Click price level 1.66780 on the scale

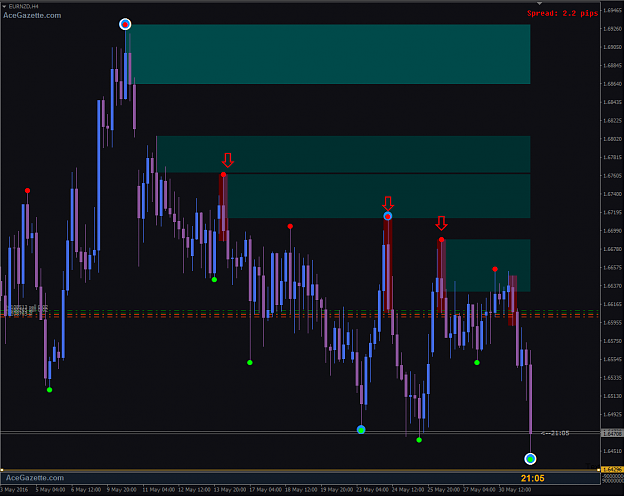coord(613,249)
